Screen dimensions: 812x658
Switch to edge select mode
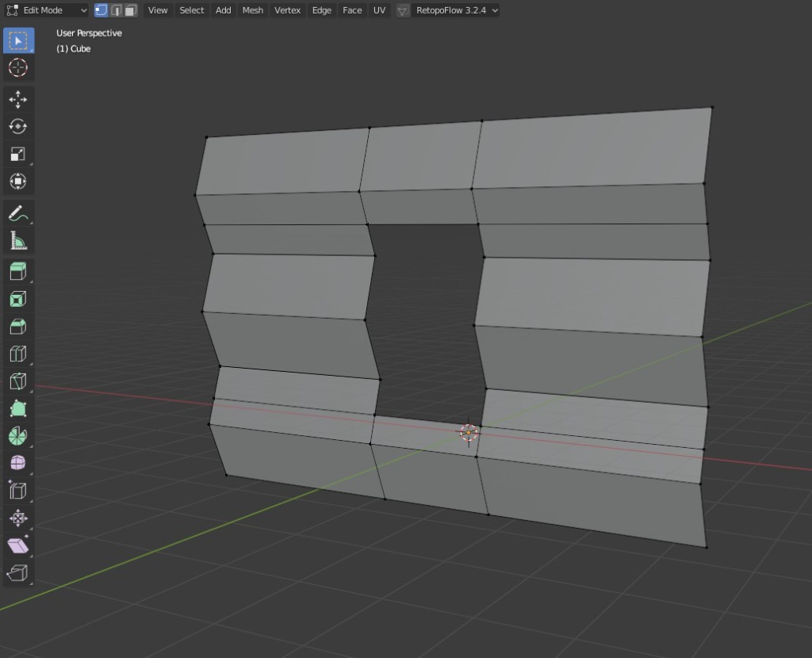116,10
